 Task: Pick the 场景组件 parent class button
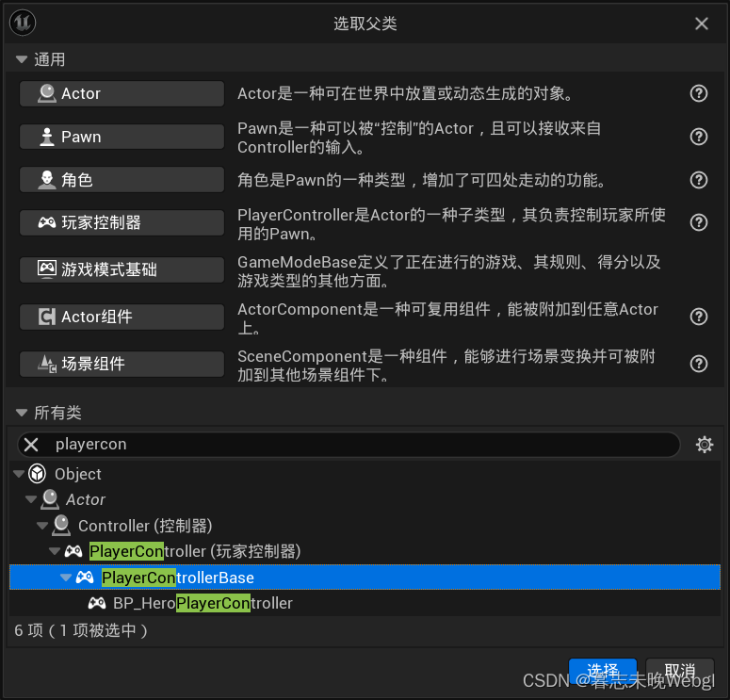[x=122, y=364]
